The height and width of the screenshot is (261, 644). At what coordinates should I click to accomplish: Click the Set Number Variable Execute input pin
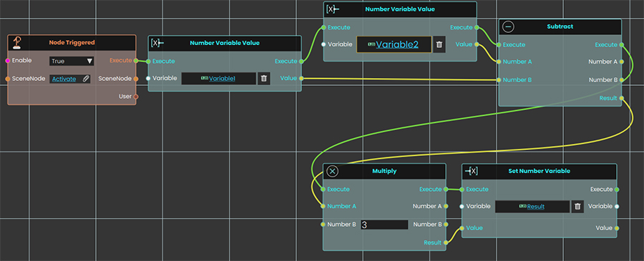[462, 189]
